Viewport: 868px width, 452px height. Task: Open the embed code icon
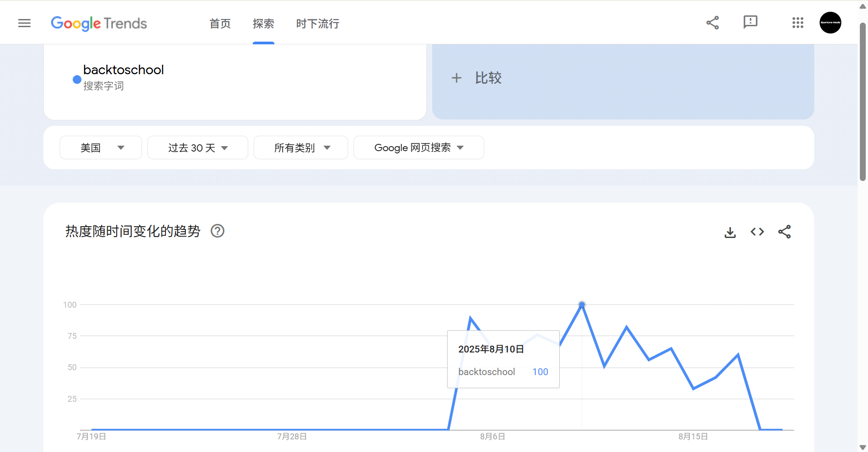point(757,232)
